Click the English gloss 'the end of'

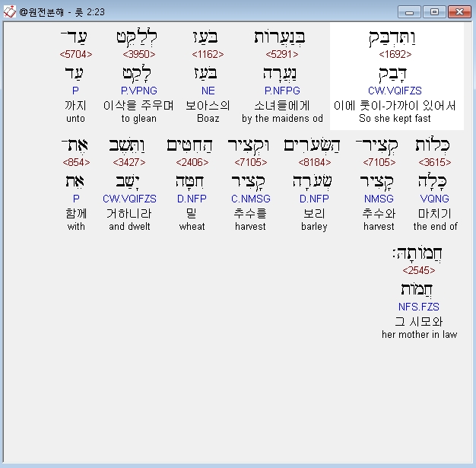pos(435,227)
